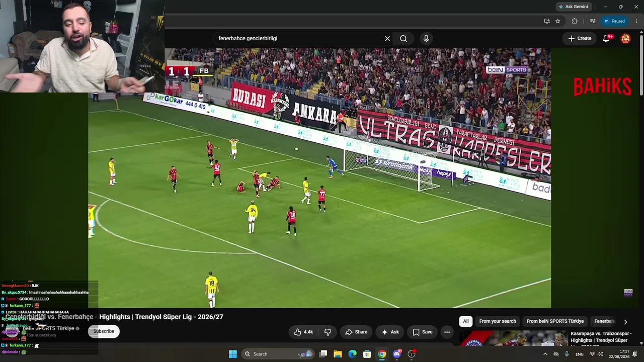Dislike the video with thumbs down

pos(328,332)
